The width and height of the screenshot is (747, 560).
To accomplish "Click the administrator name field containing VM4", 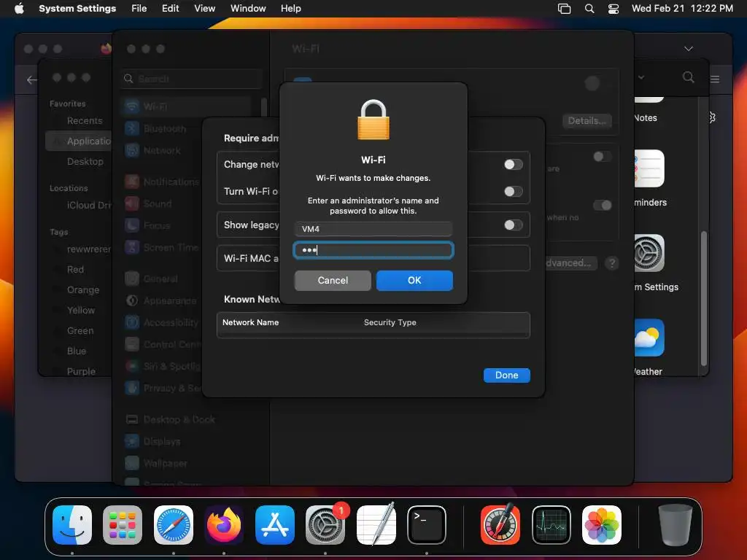I will tap(373, 229).
